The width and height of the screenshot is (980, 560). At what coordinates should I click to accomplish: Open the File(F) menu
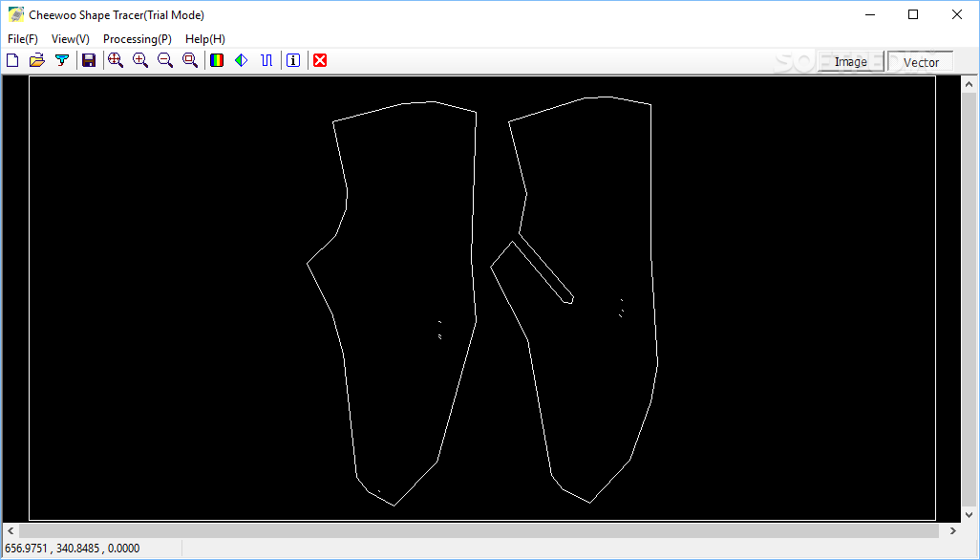(x=23, y=39)
